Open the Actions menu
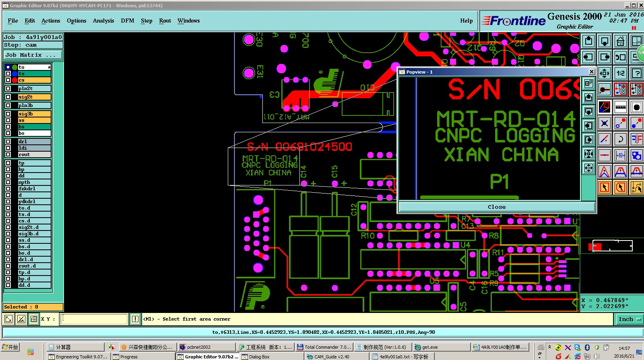644x360 pixels. point(51,21)
